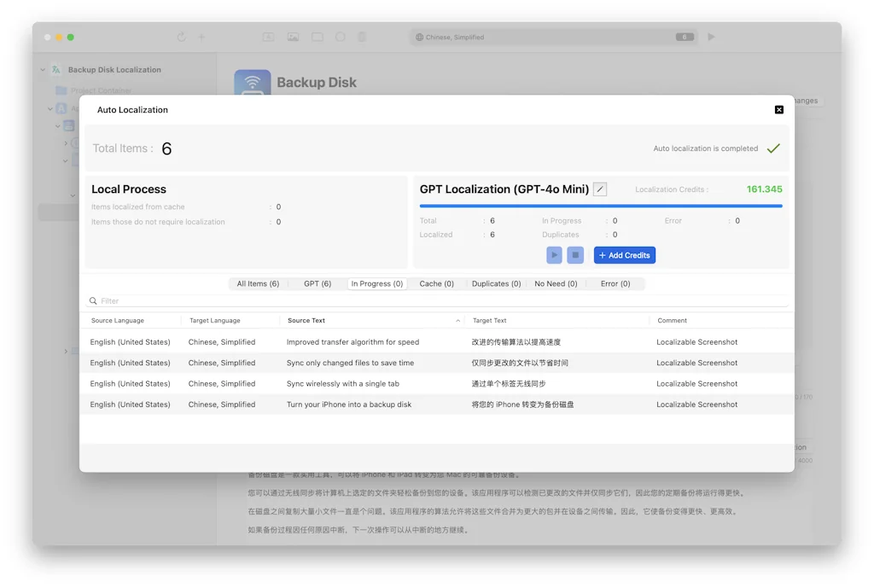Select the image toolbar icon
This screenshot has height=588, width=874.
pyautogui.click(x=294, y=37)
